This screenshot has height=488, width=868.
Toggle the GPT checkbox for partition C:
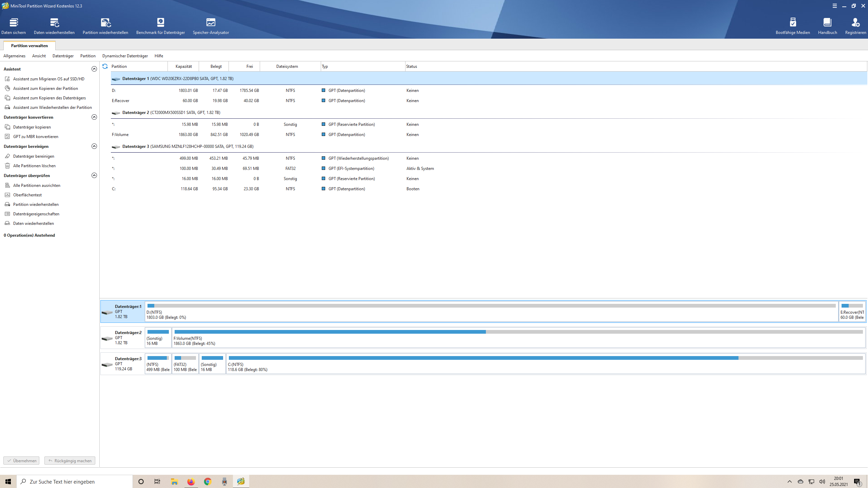324,189
